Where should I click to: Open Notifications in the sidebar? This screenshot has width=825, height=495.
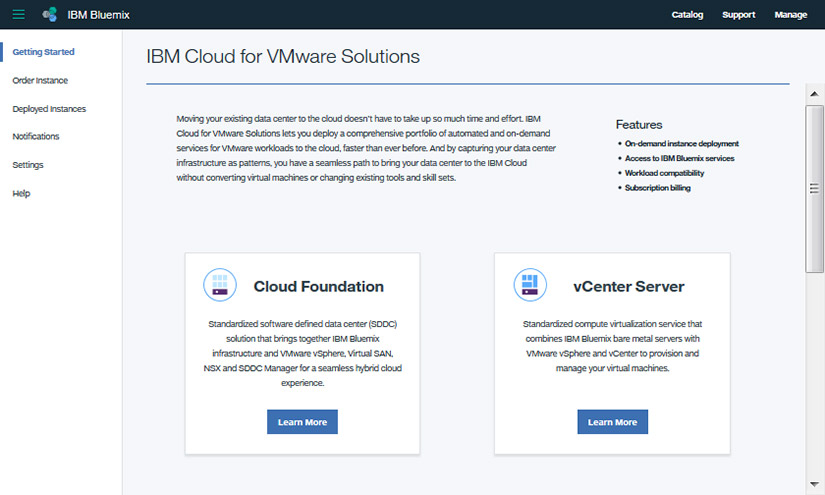tap(36, 136)
